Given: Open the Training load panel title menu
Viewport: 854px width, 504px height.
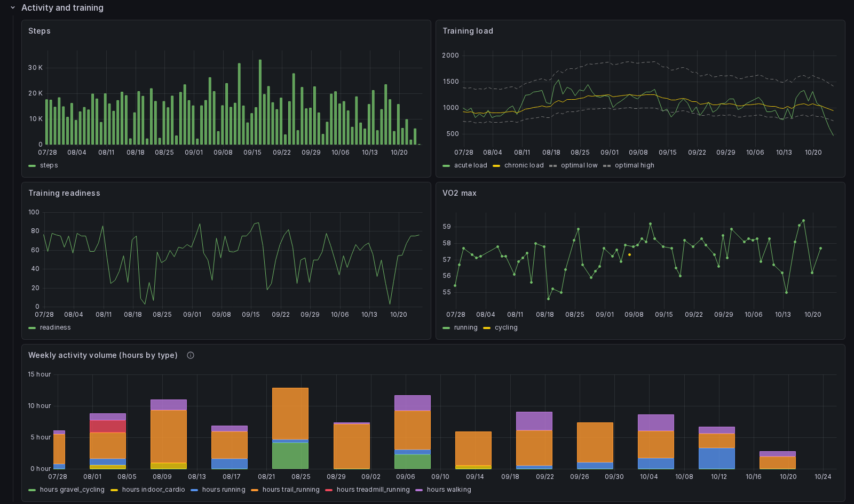Looking at the screenshot, I should (468, 31).
